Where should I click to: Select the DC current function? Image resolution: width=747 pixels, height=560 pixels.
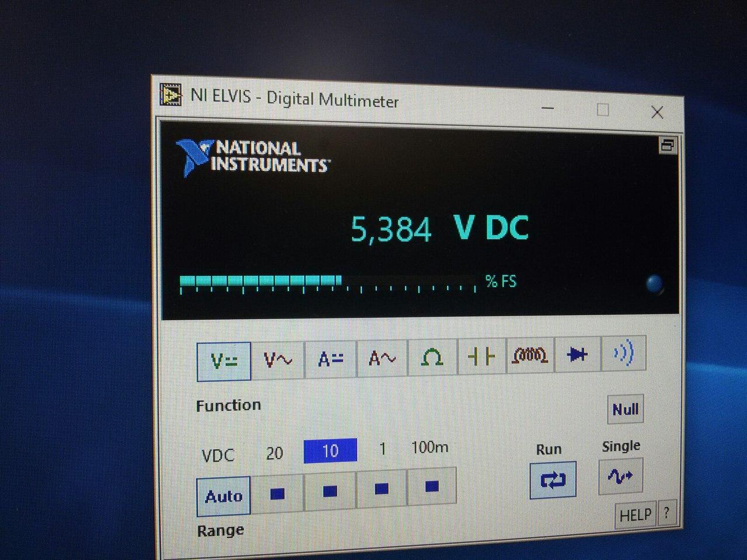click(330, 358)
